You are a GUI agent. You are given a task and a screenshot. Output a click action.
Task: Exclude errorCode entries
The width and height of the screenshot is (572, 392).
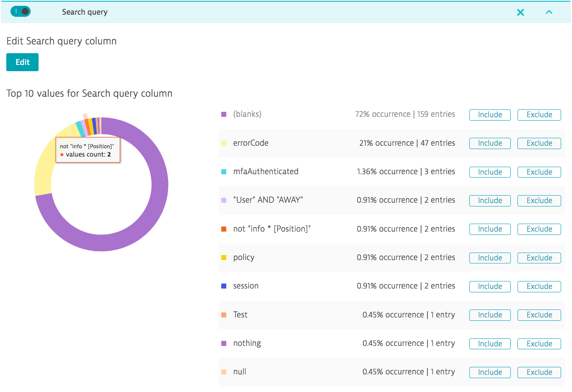click(539, 143)
